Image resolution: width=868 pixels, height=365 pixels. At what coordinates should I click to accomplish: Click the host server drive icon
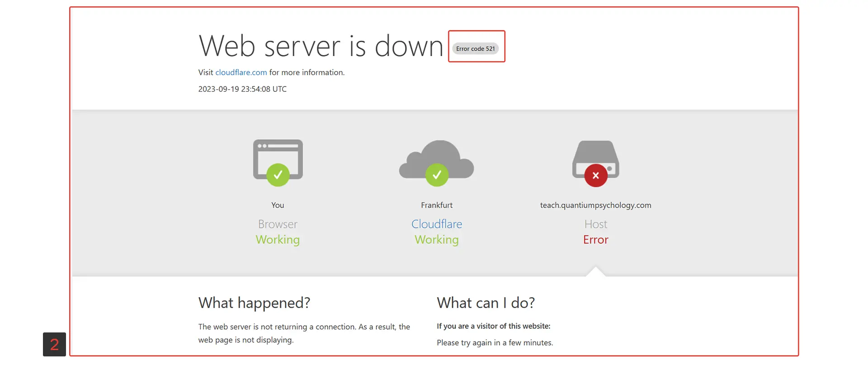pos(595,163)
